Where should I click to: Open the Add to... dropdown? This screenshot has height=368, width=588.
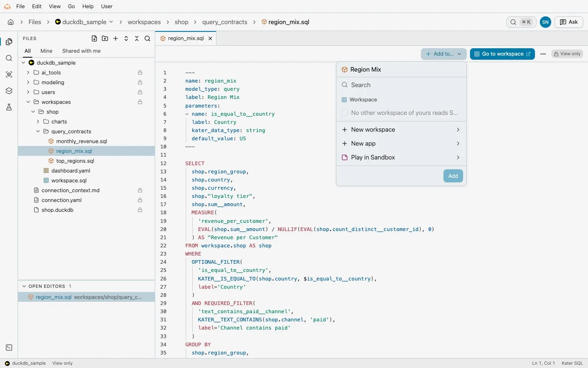[443, 54]
